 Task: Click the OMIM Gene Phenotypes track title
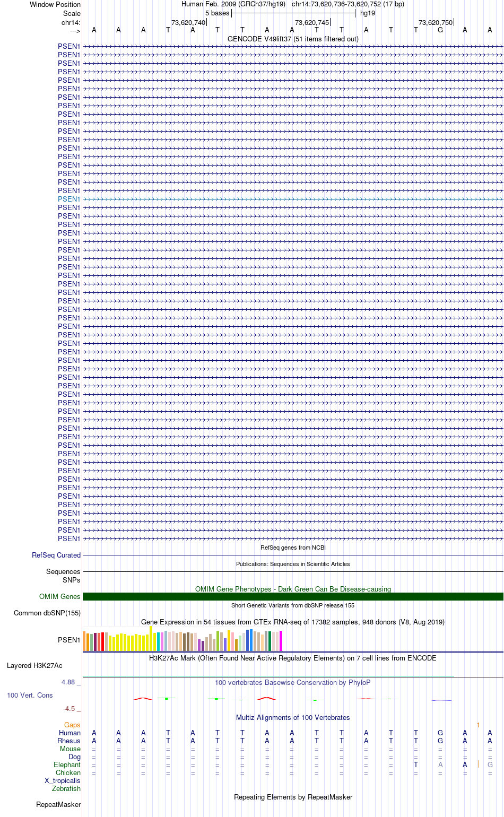pyautogui.click(x=293, y=589)
